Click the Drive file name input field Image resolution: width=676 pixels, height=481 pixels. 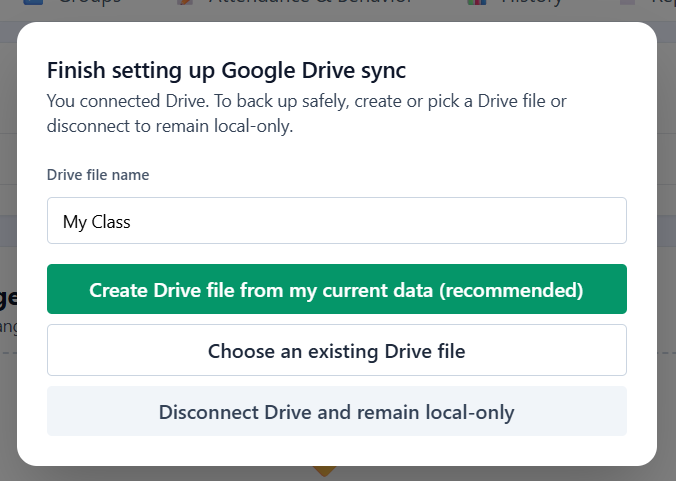(337, 221)
